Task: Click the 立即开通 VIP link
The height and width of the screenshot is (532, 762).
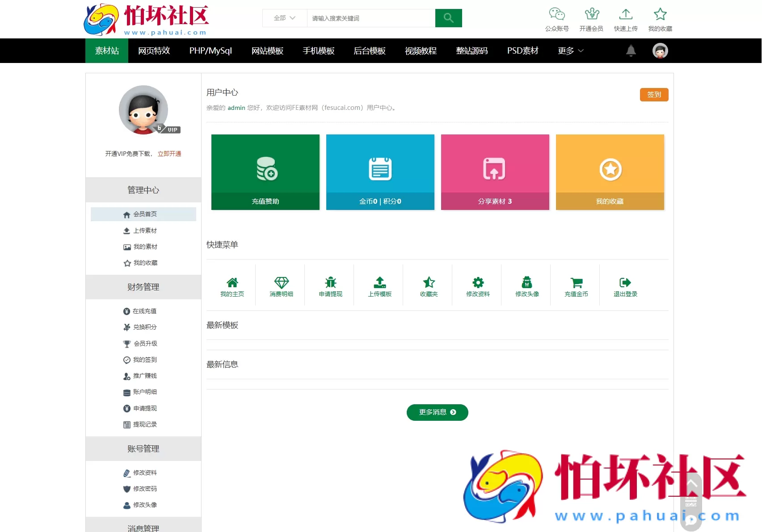Action: [169, 153]
